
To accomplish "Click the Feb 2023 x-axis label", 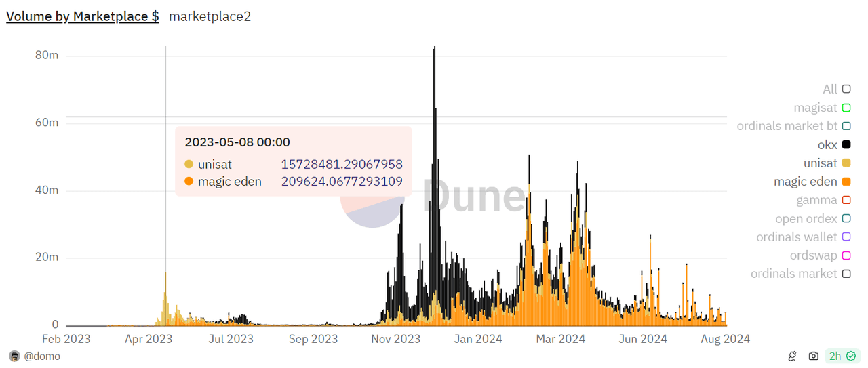I will [x=66, y=338].
